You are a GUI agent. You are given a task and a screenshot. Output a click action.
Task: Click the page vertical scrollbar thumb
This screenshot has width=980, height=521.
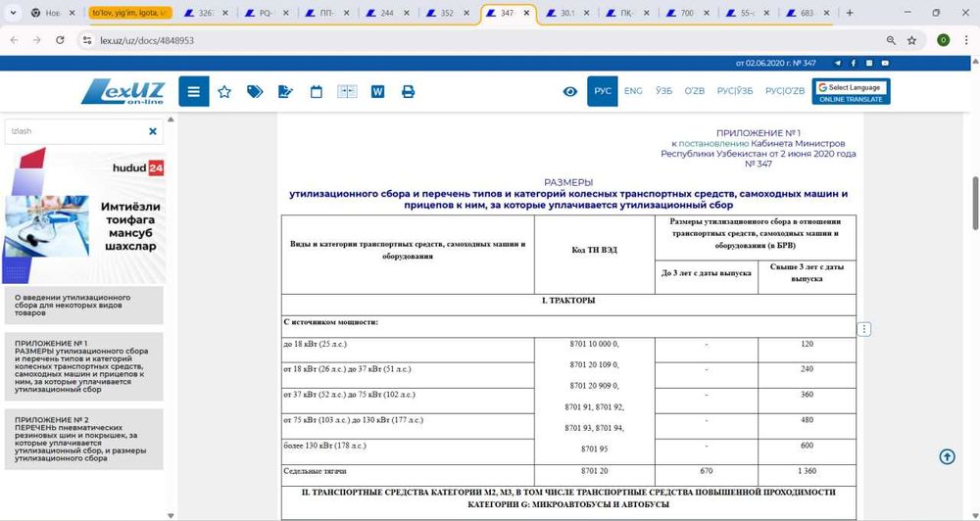pos(975,204)
